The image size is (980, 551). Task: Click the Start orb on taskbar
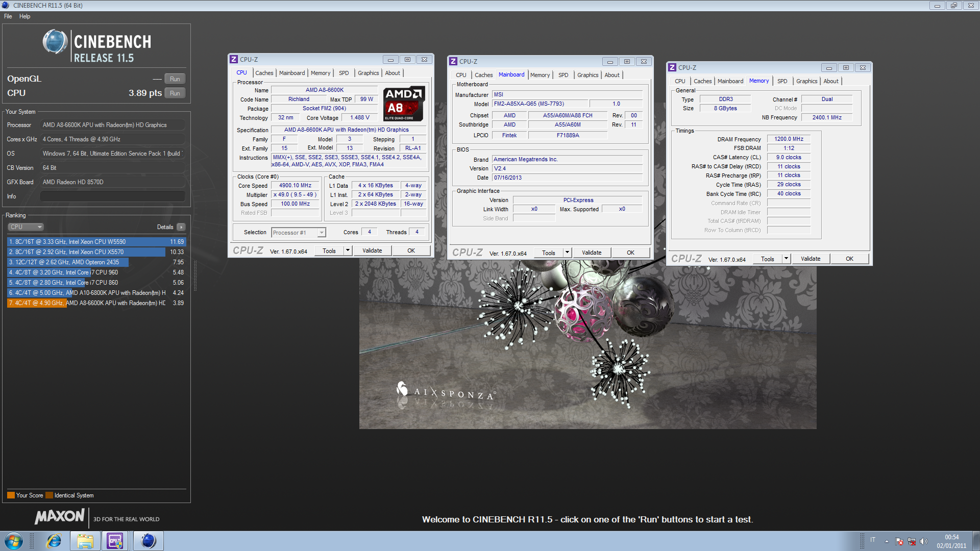point(14,541)
